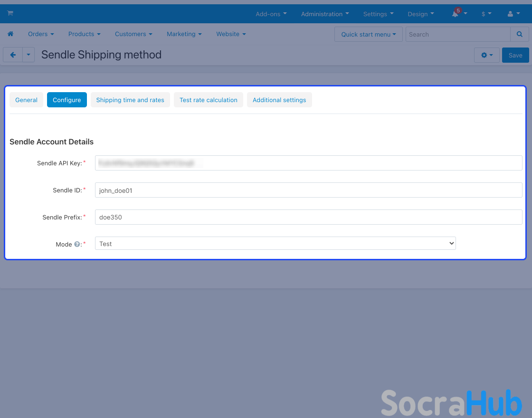Click the shopping cart storefront icon
The image size is (532, 418).
10,13
